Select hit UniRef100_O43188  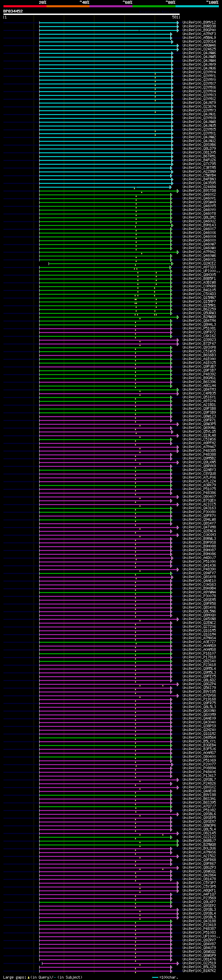(x=199, y=921)
